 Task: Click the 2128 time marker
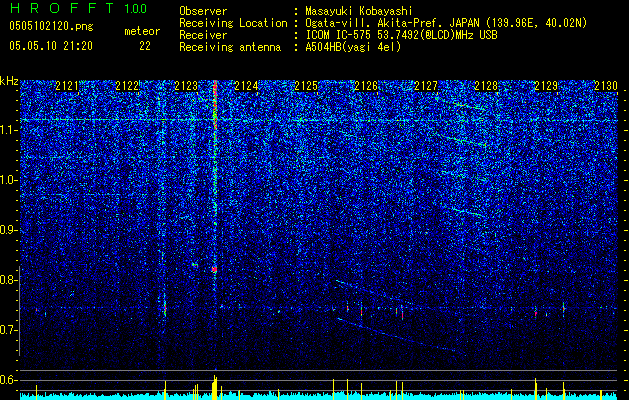(x=486, y=86)
